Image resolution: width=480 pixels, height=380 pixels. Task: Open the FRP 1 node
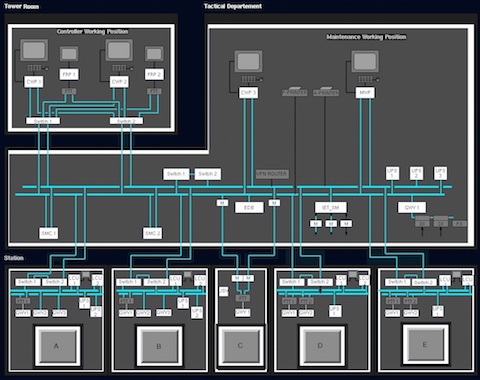69,74
